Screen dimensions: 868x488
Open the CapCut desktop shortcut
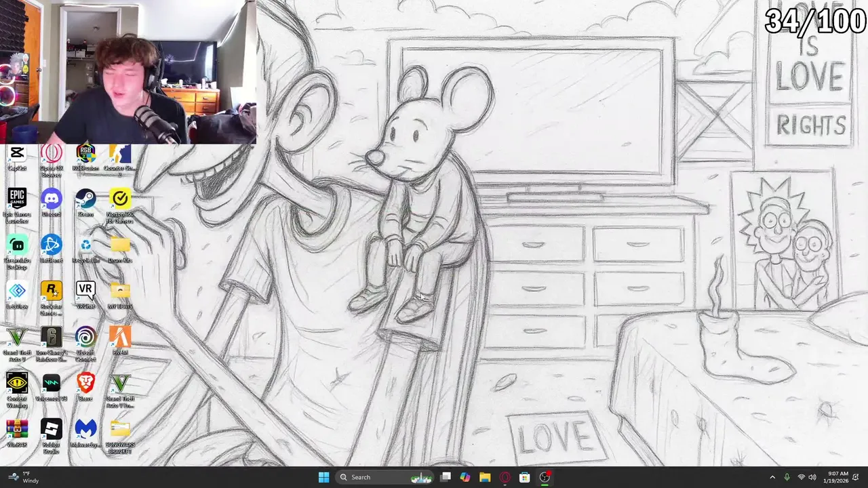click(x=17, y=159)
